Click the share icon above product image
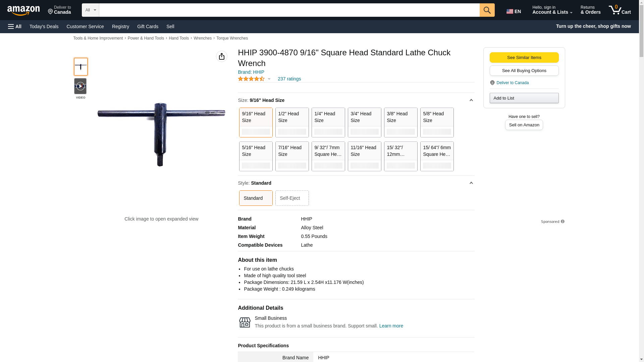The width and height of the screenshot is (644, 362). pos(221,56)
